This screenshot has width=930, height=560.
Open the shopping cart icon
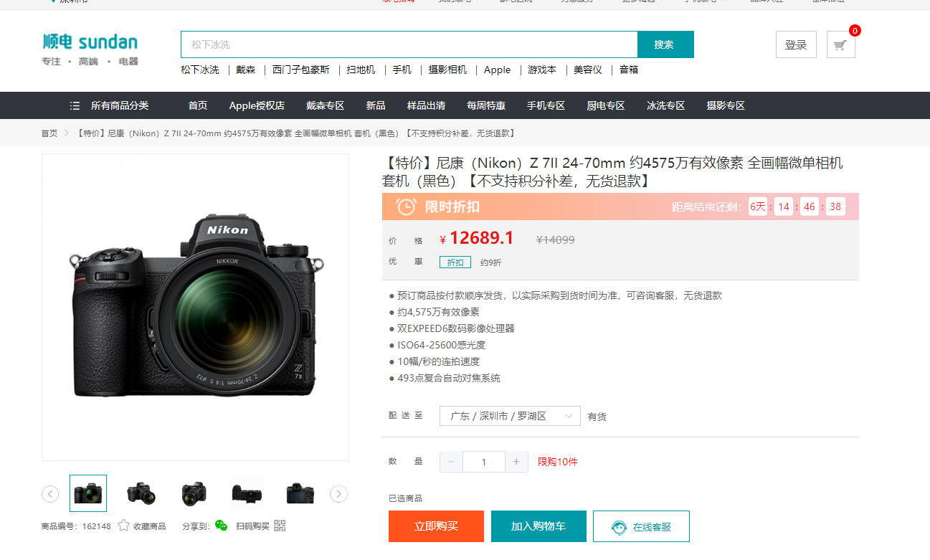click(x=840, y=44)
